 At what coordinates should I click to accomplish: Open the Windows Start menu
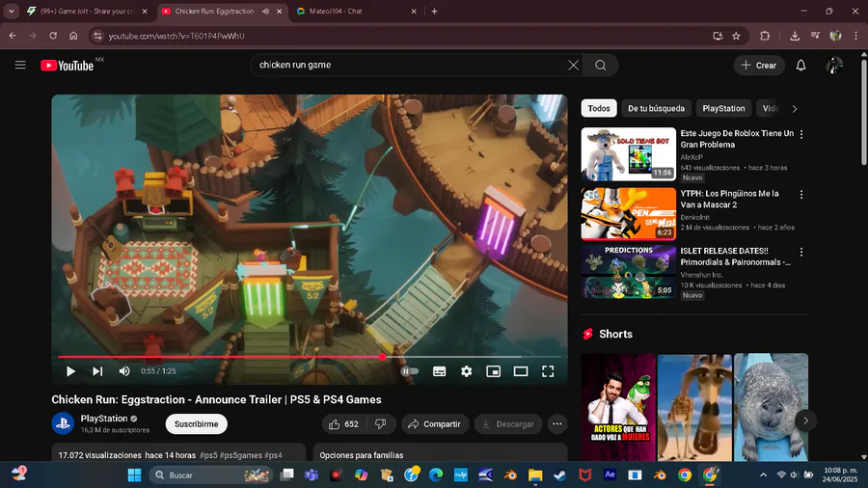click(x=134, y=474)
